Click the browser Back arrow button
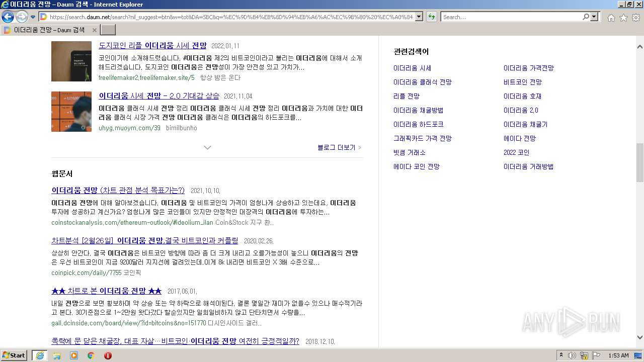This screenshot has height=362, width=644. point(8,17)
